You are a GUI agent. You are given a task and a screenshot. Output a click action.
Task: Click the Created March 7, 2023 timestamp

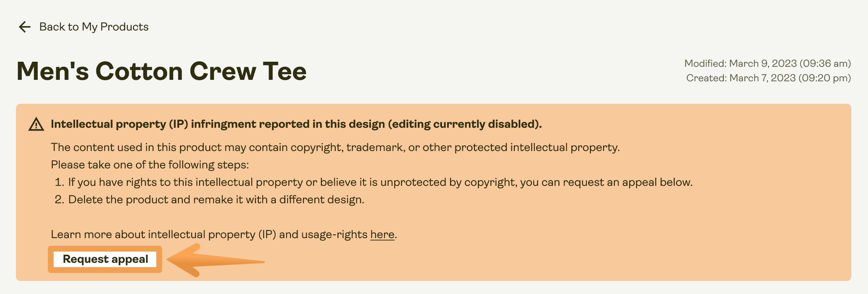pyautogui.click(x=769, y=78)
